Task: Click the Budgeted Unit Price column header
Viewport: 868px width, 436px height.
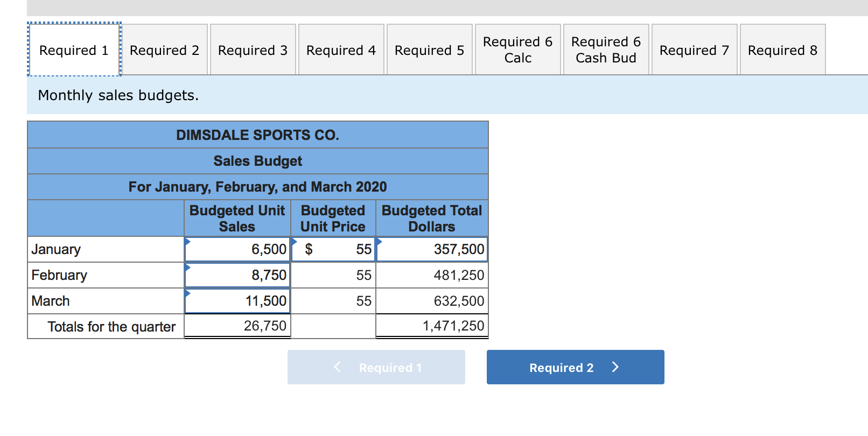Action: pyautogui.click(x=333, y=218)
